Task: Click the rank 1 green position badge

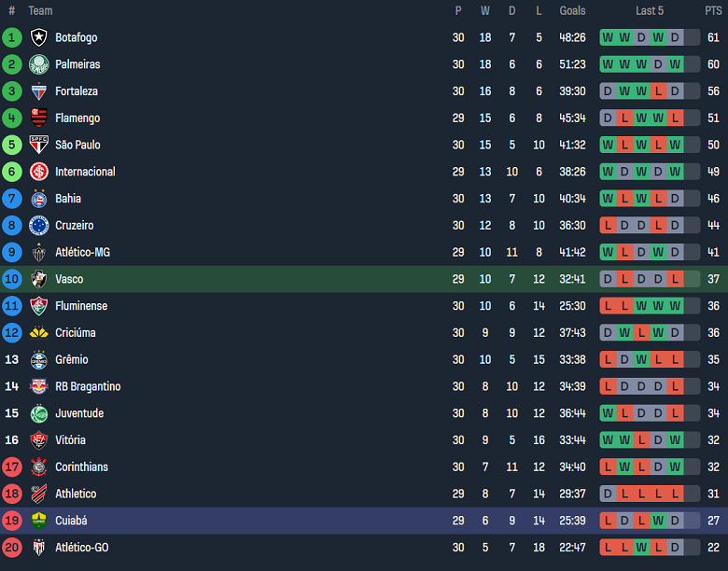Action: 11,37
